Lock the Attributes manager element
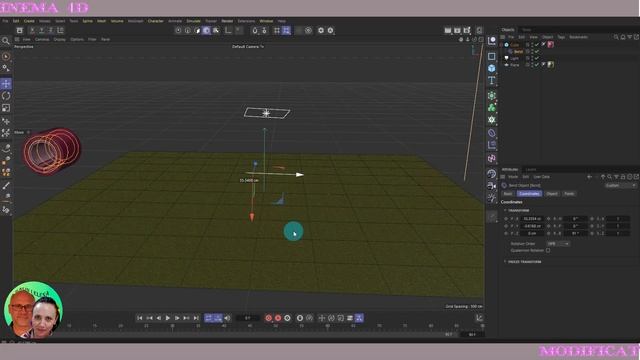The image size is (640, 360). pyautogui.click(x=623, y=177)
